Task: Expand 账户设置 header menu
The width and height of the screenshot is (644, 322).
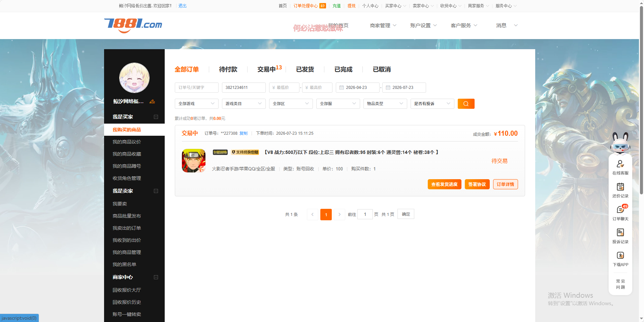Action: tap(424, 26)
